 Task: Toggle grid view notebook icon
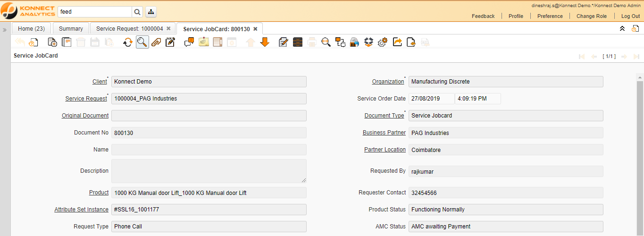(217, 42)
